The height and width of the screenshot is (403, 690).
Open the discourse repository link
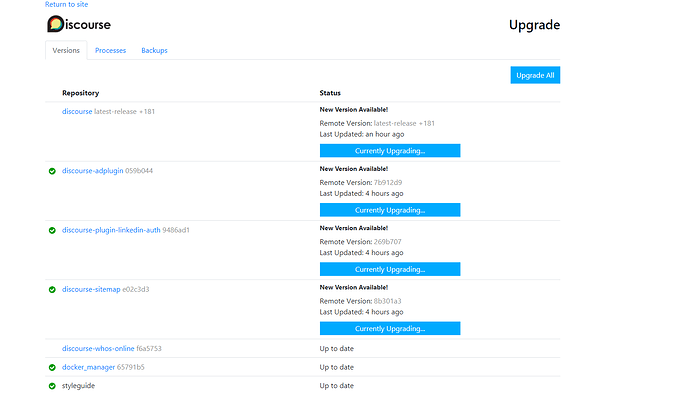[x=77, y=111]
